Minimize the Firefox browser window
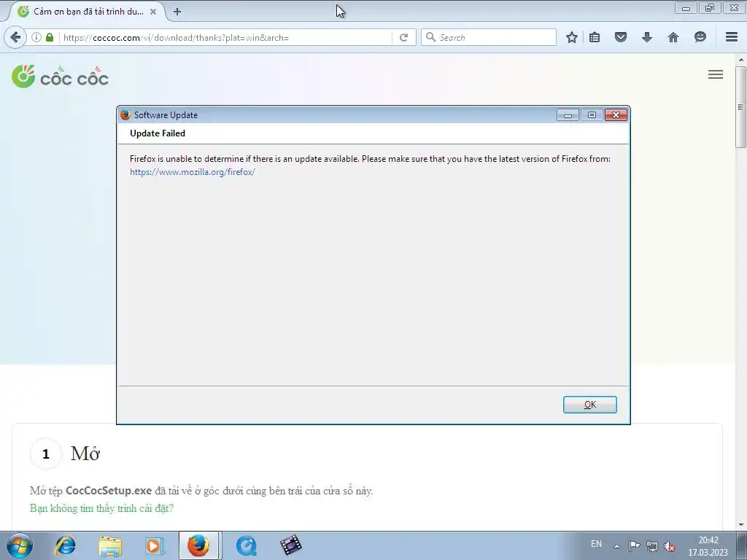The width and height of the screenshot is (747, 560). [686, 8]
